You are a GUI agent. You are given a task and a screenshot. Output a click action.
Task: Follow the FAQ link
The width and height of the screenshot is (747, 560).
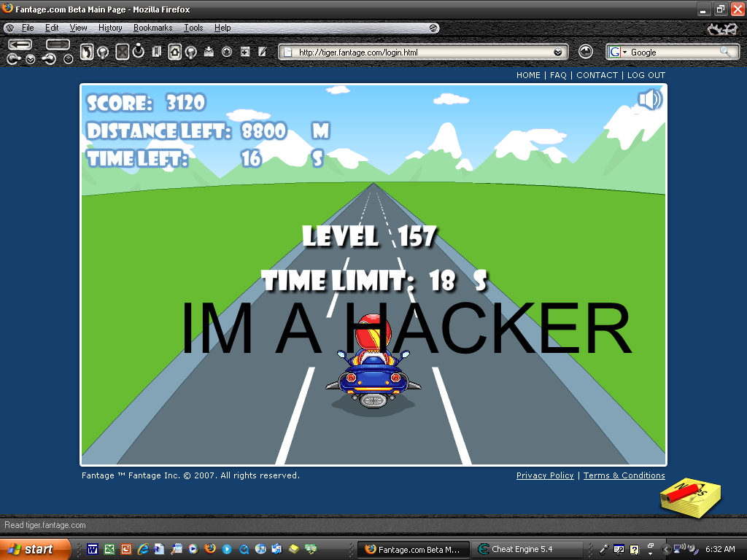[558, 75]
